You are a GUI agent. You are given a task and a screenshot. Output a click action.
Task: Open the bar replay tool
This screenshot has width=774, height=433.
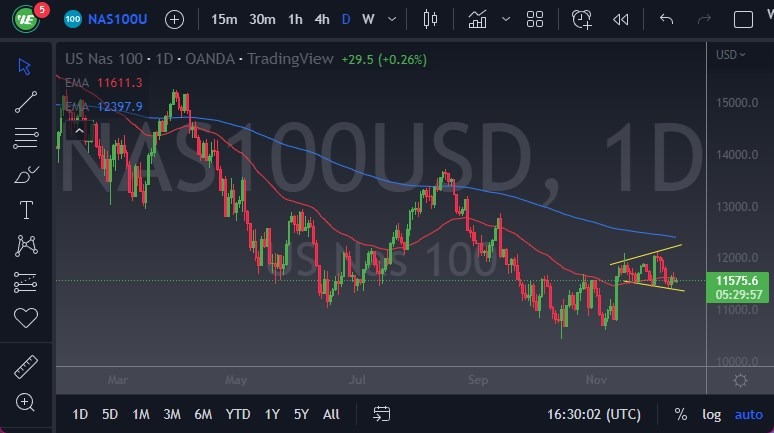[x=621, y=19]
